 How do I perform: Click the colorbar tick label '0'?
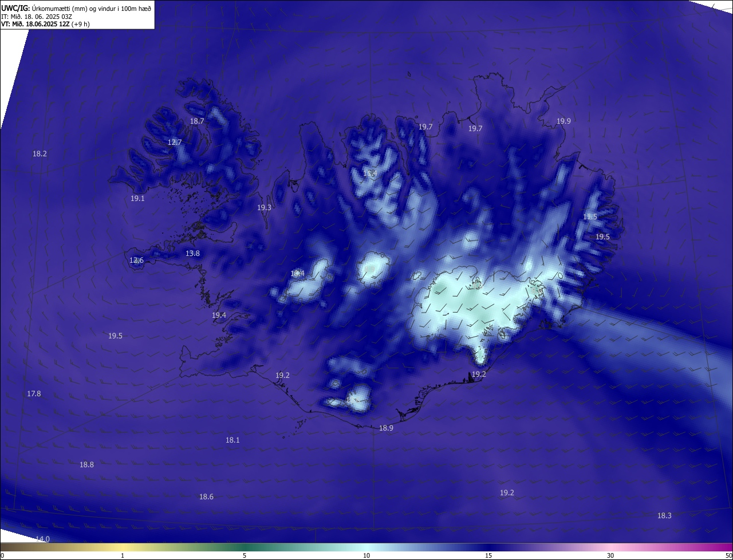(x=2, y=555)
